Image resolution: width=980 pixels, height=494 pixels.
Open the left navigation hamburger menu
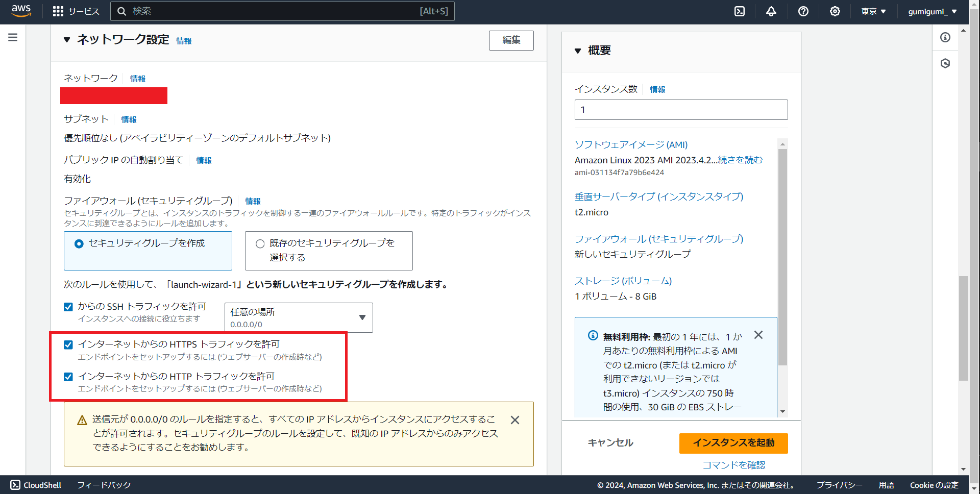(x=12, y=37)
